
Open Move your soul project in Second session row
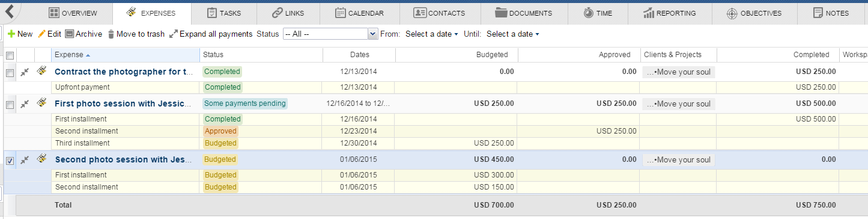pos(679,160)
